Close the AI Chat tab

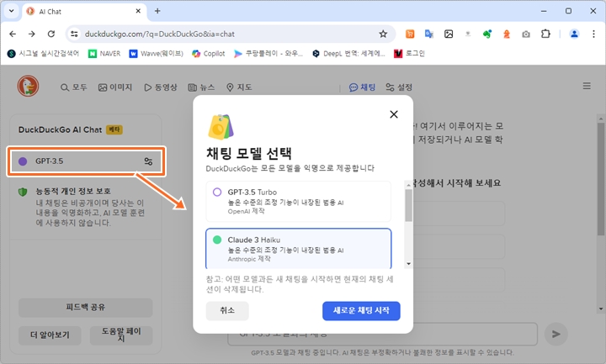138,11
